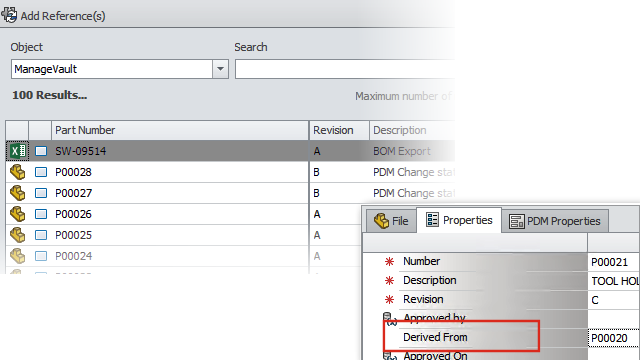Click the Derived From value P00020
The width and height of the screenshot is (640, 360).
(609, 338)
